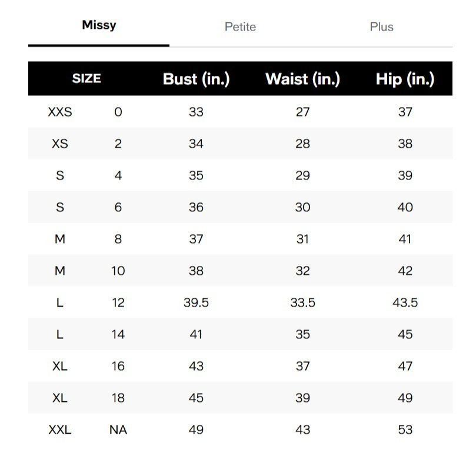Switch to the Plus size tab
This screenshot has height=449, width=476.
click(x=382, y=26)
